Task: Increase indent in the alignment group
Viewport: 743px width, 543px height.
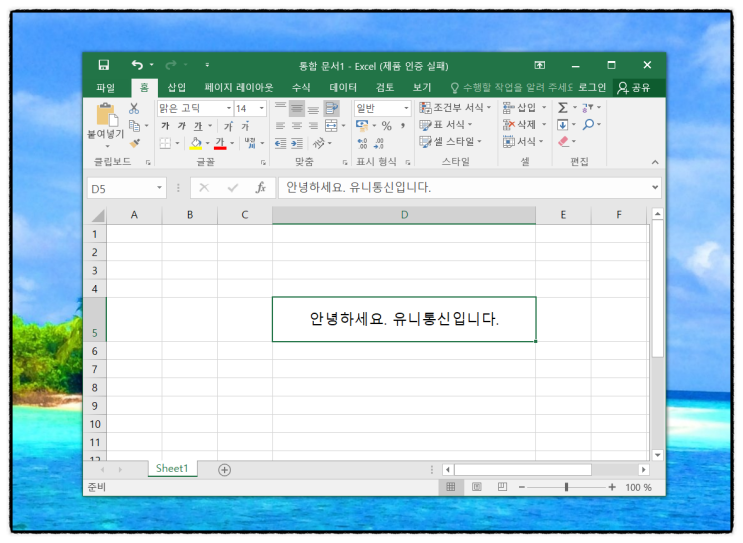Action: [x=297, y=143]
